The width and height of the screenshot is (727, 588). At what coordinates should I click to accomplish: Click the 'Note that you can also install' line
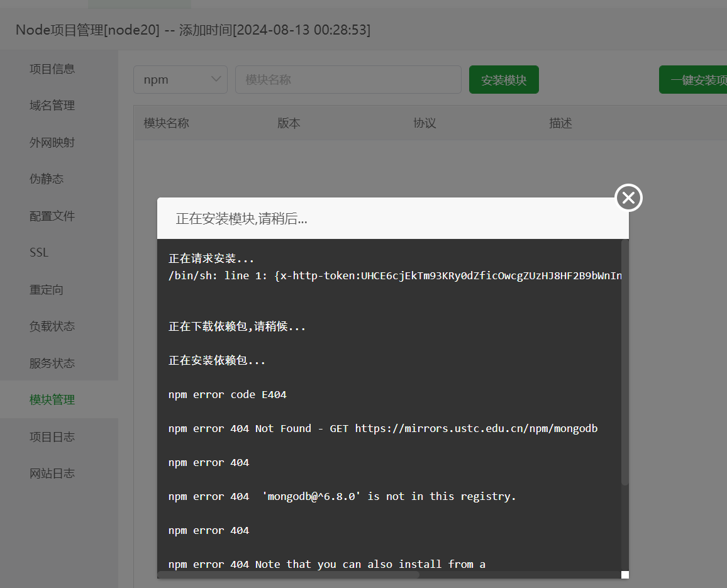[327, 564]
